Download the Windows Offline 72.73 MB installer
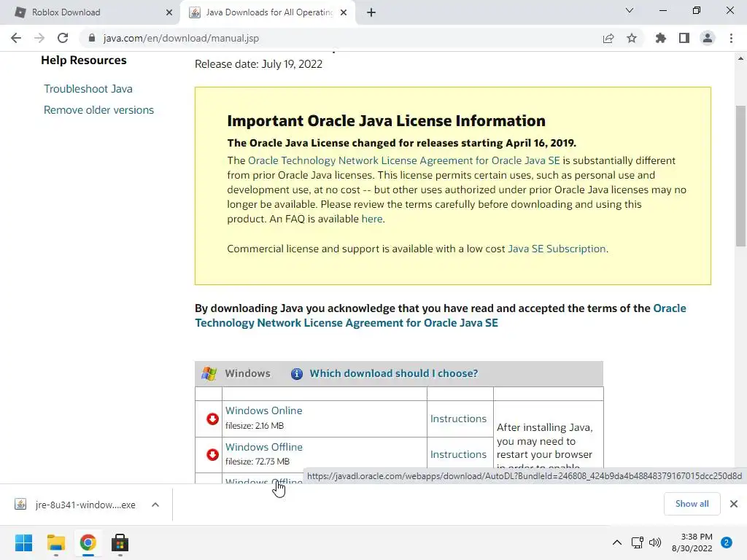Screen dimensions: 747x560 (263, 447)
